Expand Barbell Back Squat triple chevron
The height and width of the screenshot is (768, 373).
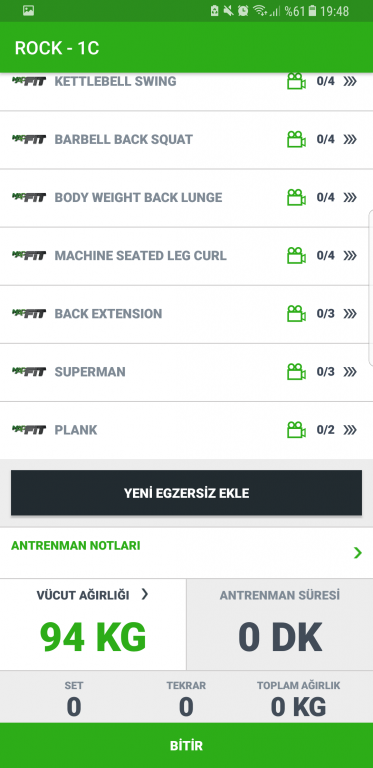(350, 140)
